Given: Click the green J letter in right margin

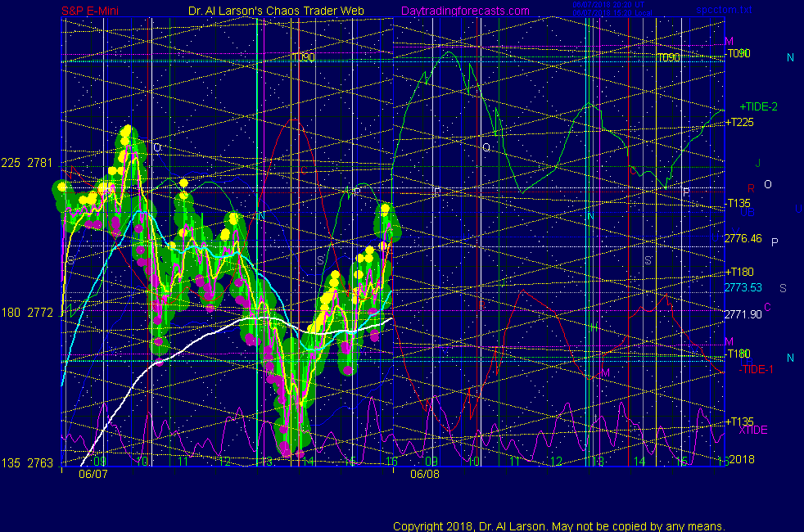Looking at the screenshot, I should (x=757, y=164).
